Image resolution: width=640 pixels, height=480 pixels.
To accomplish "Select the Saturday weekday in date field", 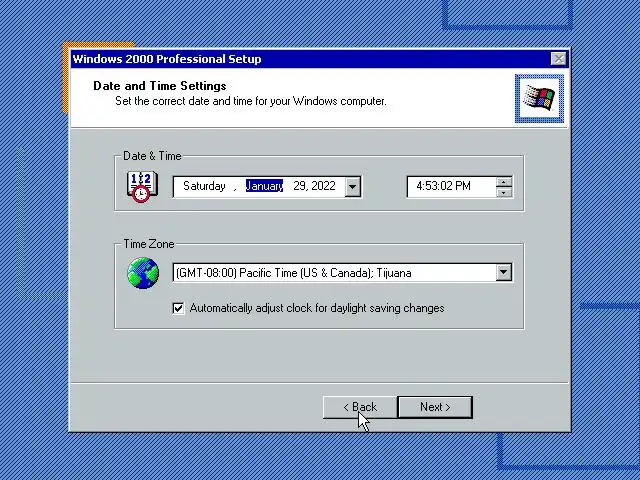I will click(x=204, y=186).
